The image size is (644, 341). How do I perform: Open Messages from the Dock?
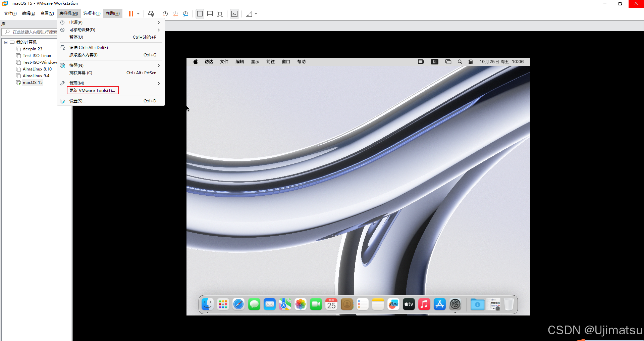click(x=254, y=304)
